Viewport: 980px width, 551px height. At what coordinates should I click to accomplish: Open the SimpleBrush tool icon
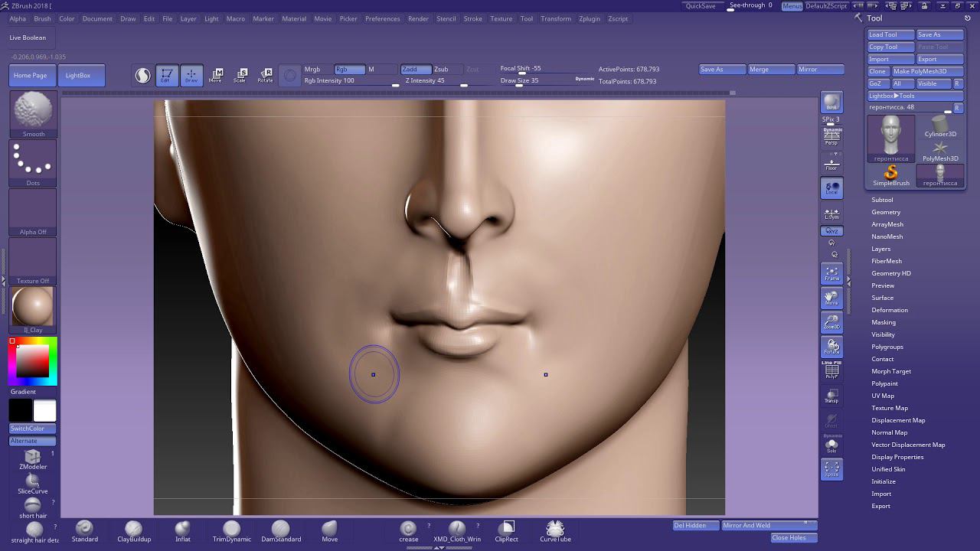(891, 174)
